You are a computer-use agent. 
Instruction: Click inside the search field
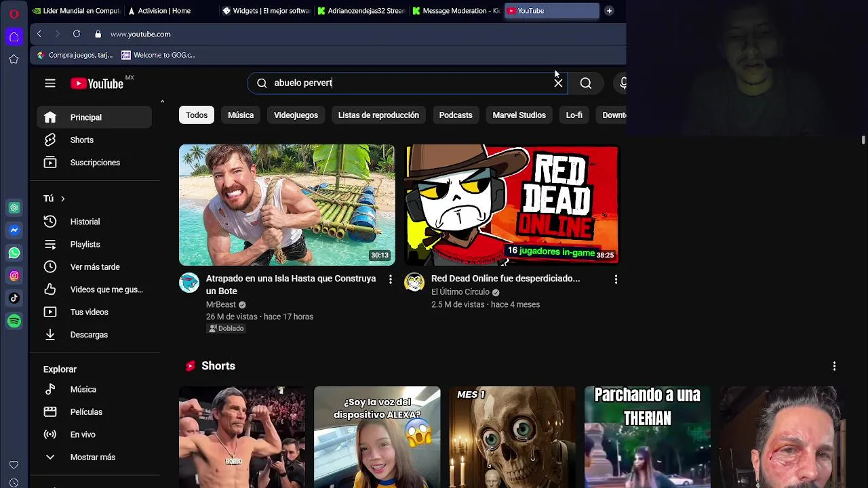(407, 83)
